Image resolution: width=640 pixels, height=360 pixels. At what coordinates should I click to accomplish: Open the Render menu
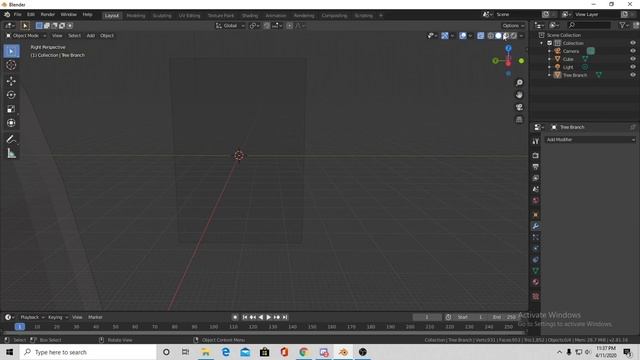click(x=48, y=15)
